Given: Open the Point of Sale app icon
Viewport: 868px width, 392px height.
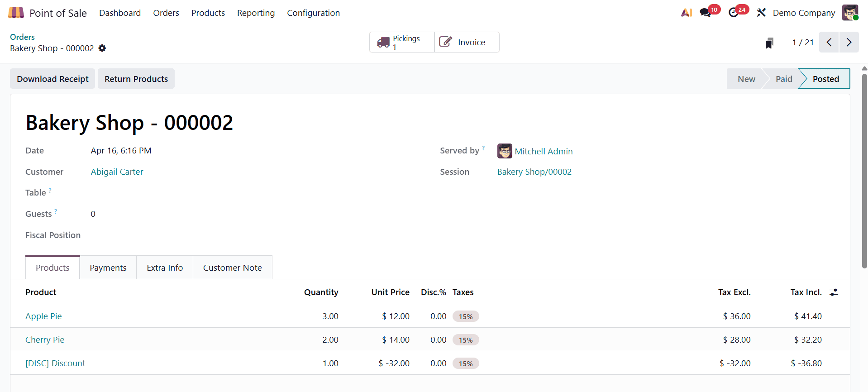Looking at the screenshot, I should click(16, 13).
